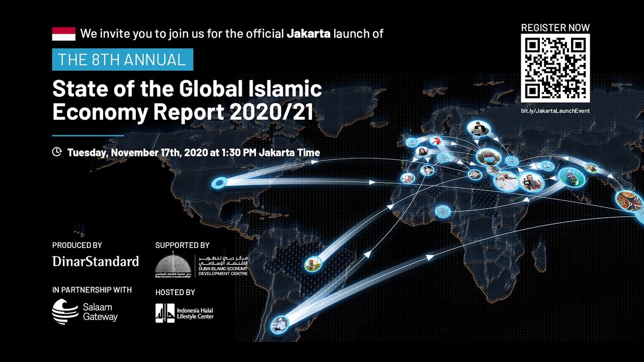Click the clock icon beside the date
The image size is (644, 362).
tap(57, 152)
